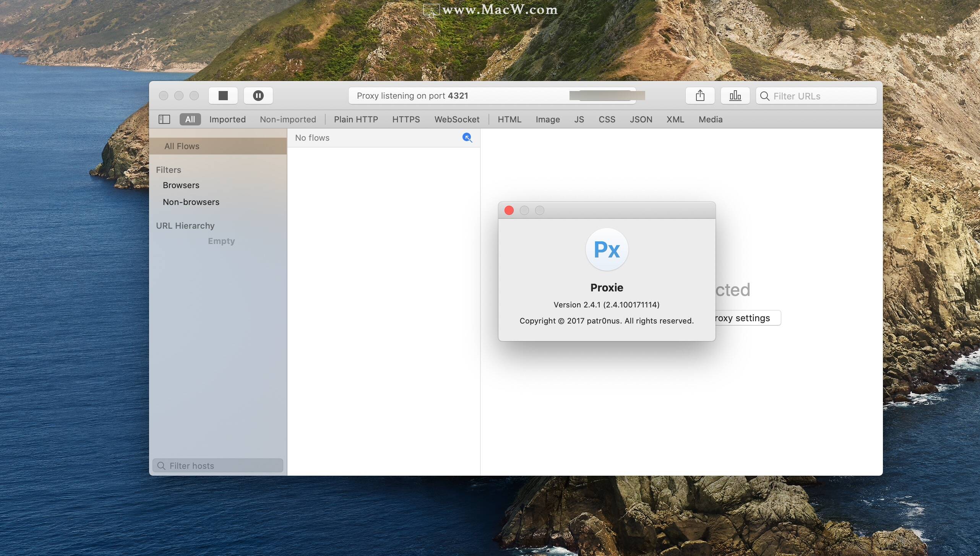
Task: Pause flow capture with the pause button
Action: pyautogui.click(x=258, y=96)
